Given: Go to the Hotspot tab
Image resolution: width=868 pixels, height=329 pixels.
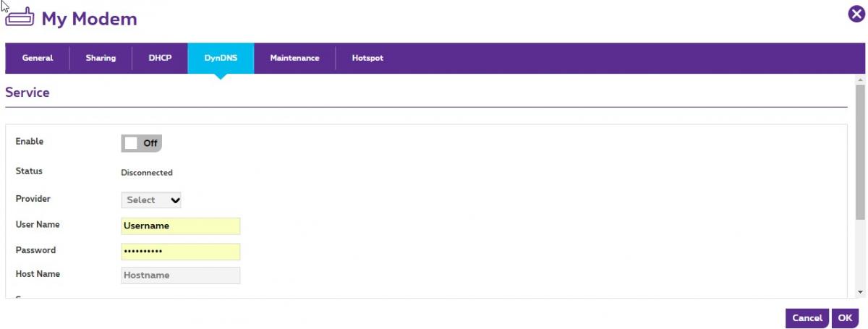Looking at the screenshot, I should (367, 58).
